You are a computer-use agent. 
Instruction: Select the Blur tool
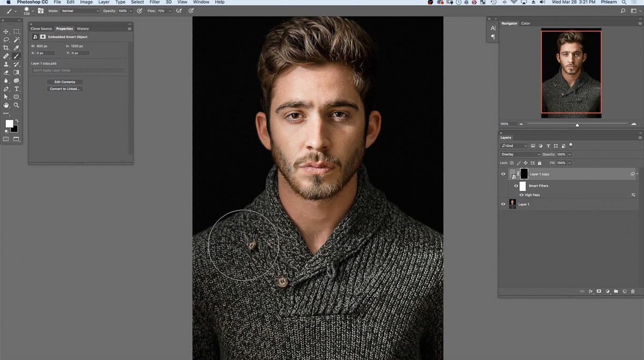[x=6, y=81]
